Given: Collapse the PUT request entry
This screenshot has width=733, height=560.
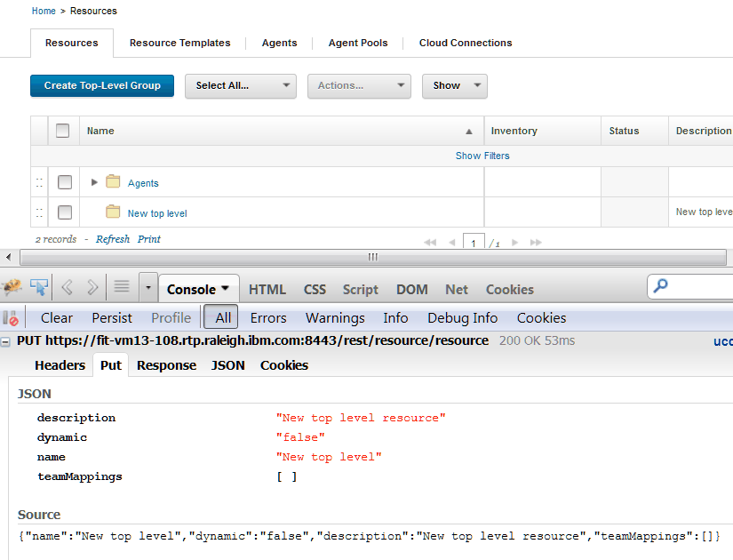Looking at the screenshot, I should (x=5, y=340).
